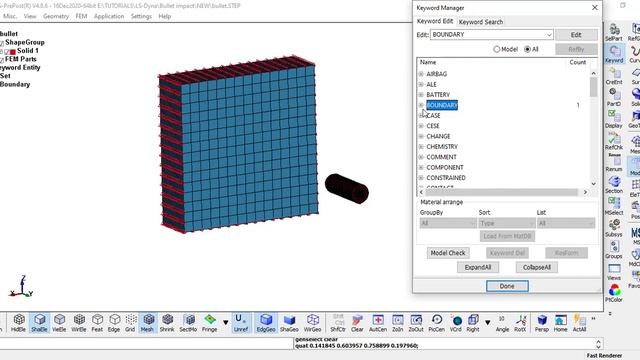Expand the CHANGE keyword node

click(x=421, y=136)
